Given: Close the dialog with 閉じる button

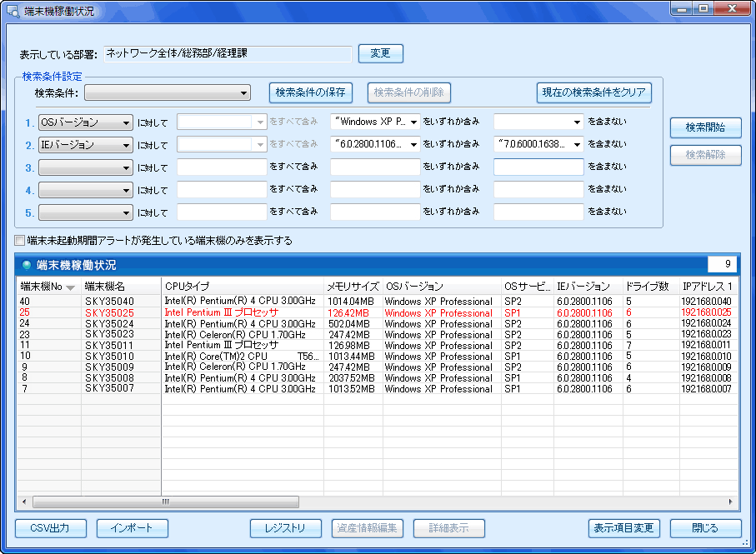Looking at the screenshot, I should coord(706,528).
